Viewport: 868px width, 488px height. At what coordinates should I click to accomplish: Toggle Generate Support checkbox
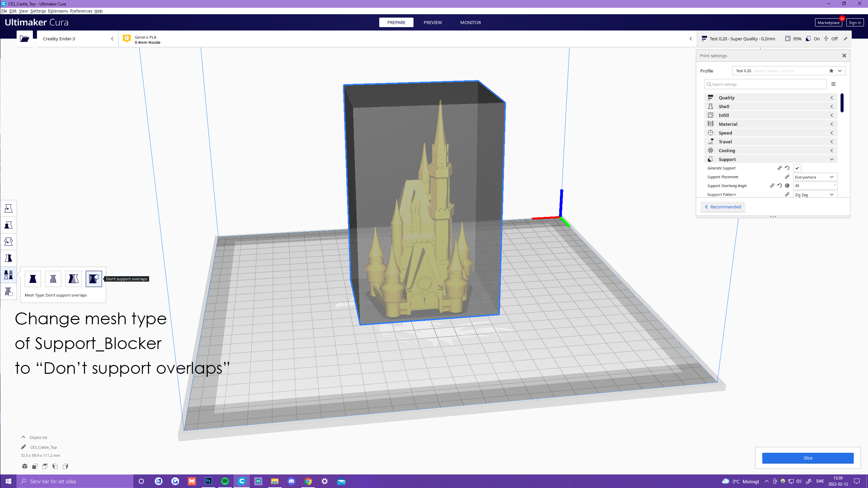797,168
